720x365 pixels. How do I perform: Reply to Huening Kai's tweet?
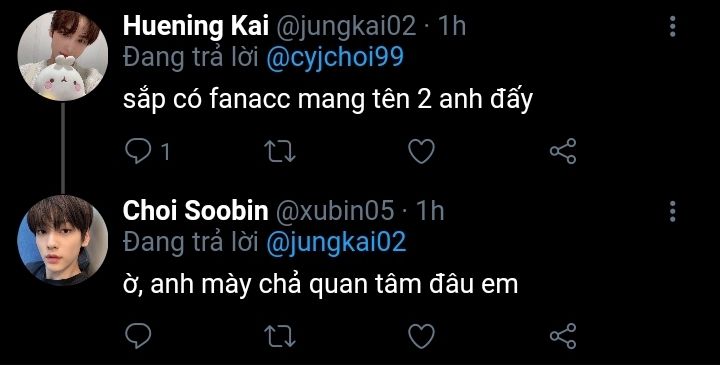pyautogui.click(x=138, y=151)
